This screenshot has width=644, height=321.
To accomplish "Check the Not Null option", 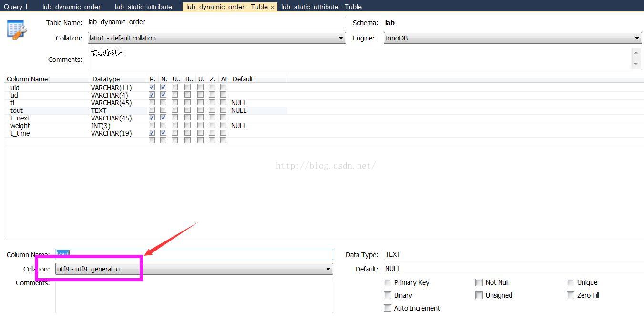I will [479, 282].
